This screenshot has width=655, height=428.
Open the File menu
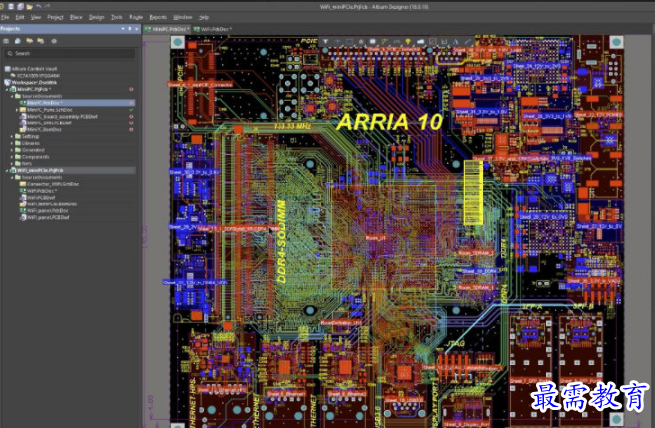tap(5, 17)
